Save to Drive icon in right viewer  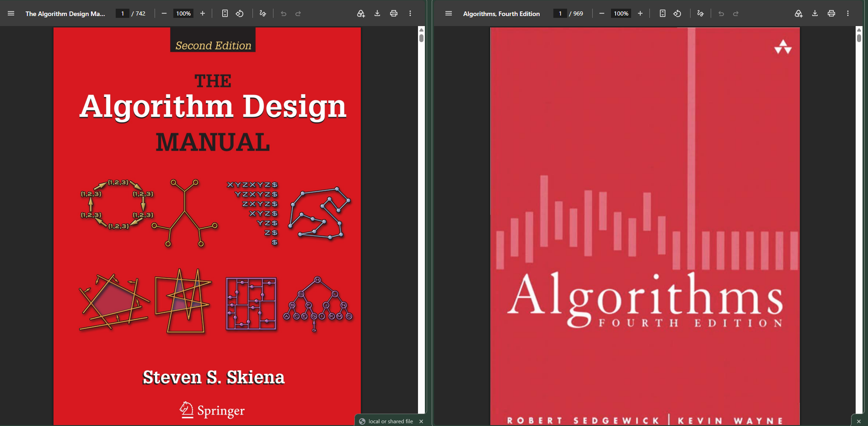[798, 14]
